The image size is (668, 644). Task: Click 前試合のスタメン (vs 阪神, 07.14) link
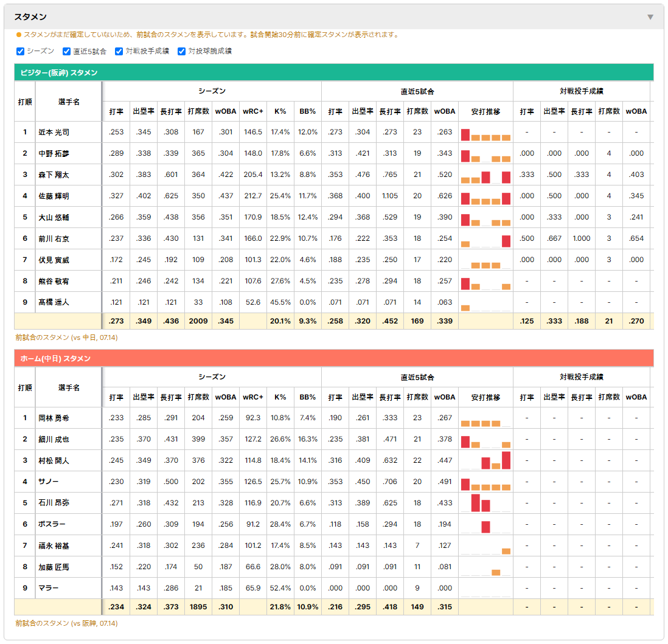tap(66, 623)
